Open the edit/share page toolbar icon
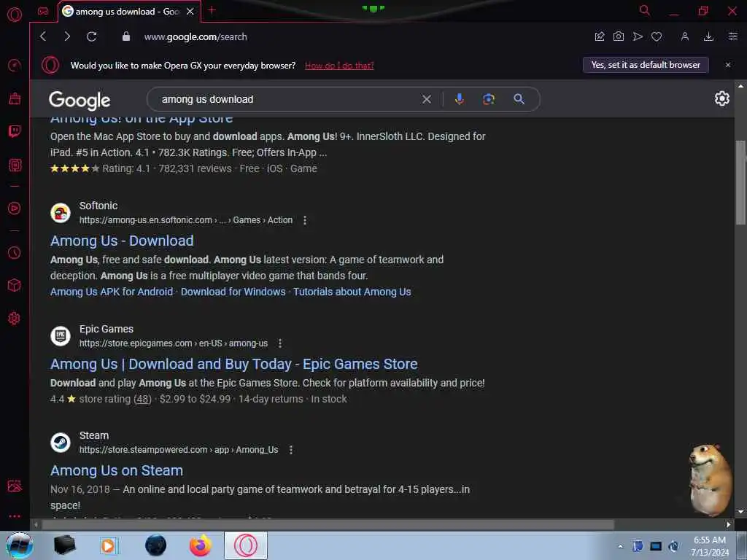747x560 pixels. pyautogui.click(x=600, y=36)
